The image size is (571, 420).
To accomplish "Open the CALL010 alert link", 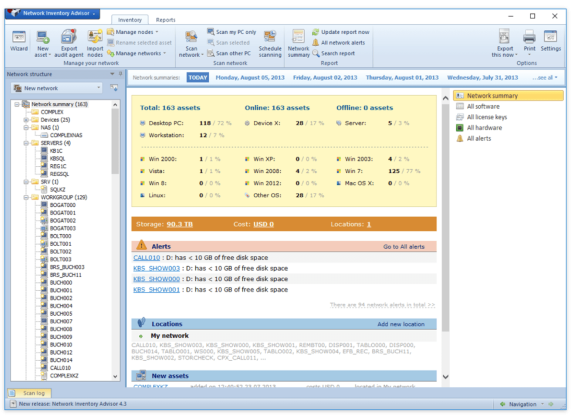I will coord(146,258).
